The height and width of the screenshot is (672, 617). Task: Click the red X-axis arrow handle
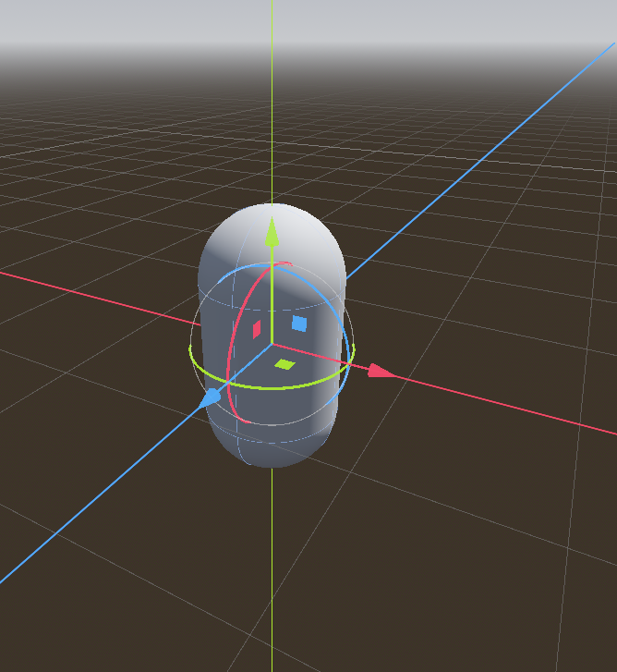click(382, 372)
